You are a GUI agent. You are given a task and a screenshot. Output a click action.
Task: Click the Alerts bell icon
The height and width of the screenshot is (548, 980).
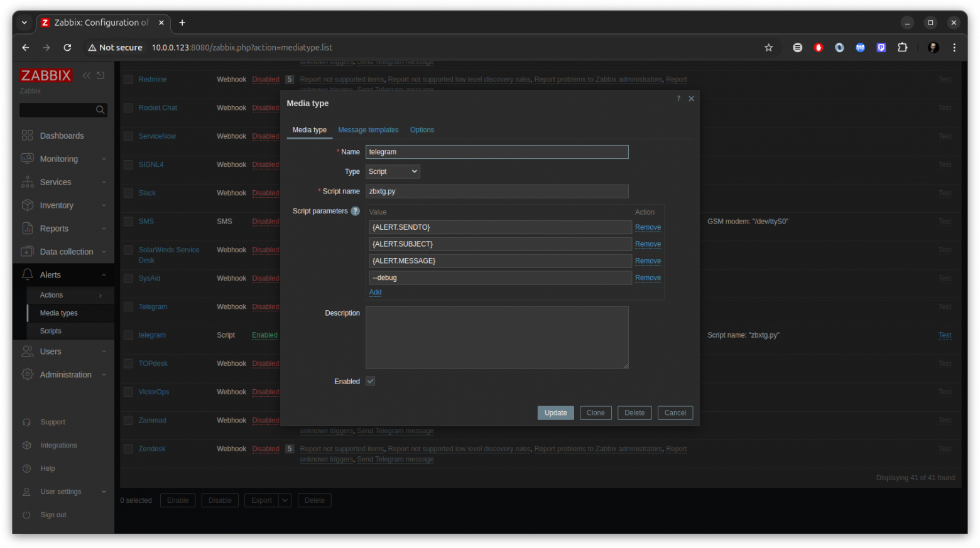point(28,274)
